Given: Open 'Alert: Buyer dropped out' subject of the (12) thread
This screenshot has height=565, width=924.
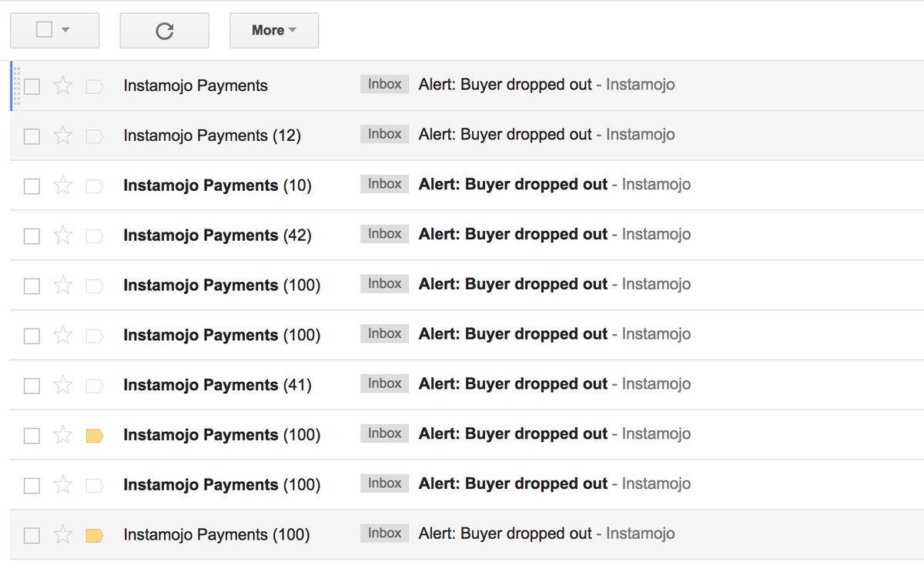Looking at the screenshot, I should 505,134.
